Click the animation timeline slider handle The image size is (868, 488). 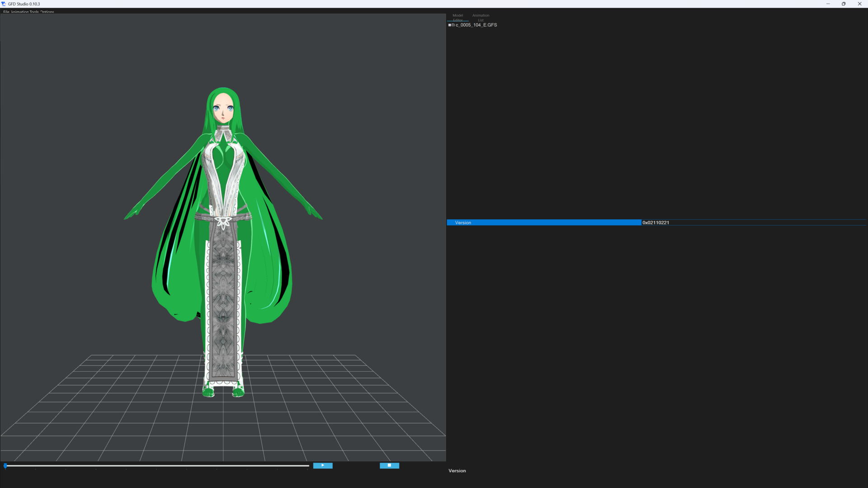click(5, 465)
